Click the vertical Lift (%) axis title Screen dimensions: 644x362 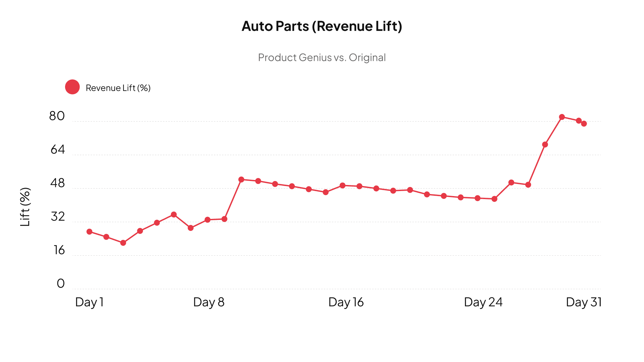[25, 207]
